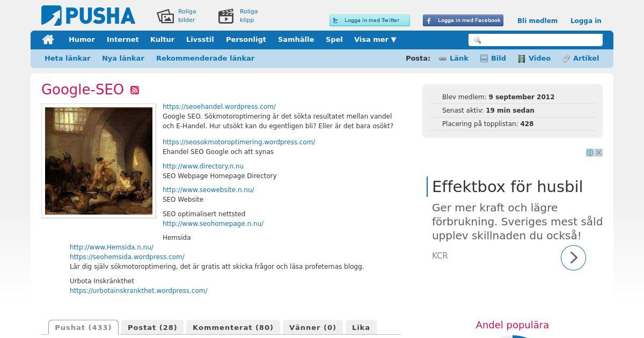
Task: Open the Livsstil category
Action: click(x=200, y=40)
